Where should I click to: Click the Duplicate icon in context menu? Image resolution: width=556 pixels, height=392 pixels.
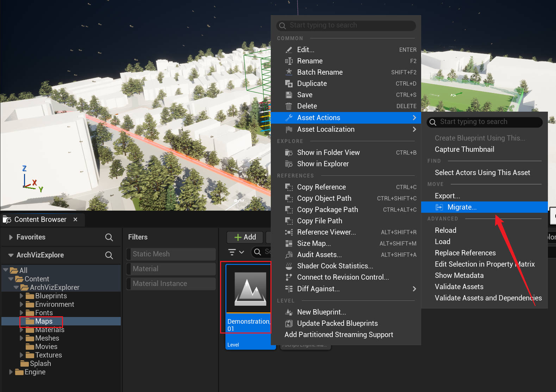(x=289, y=83)
